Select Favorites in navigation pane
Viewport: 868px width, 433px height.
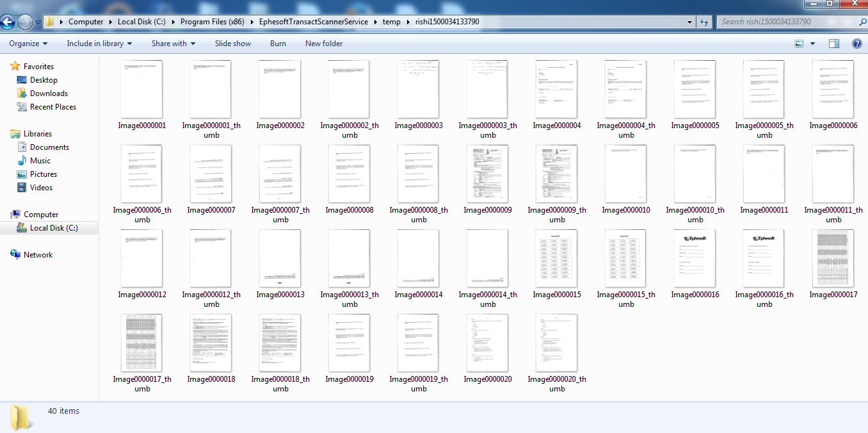pyautogui.click(x=38, y=67)
